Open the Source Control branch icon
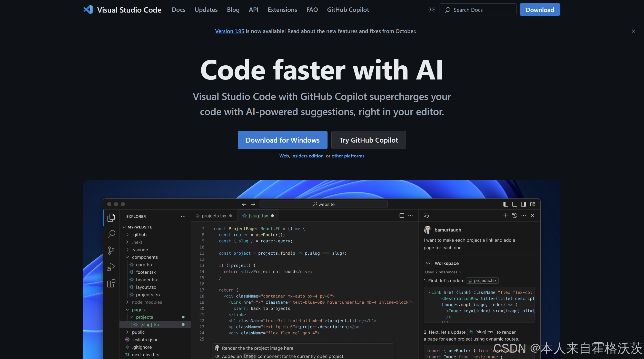 [x=111, y=250]
